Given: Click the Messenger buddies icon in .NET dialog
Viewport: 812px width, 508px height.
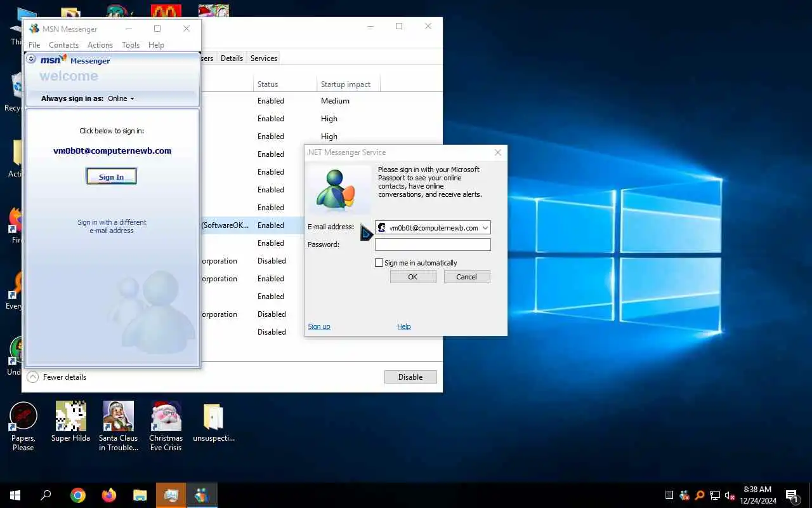Looking at the screenshot, I should pos(339,189).
